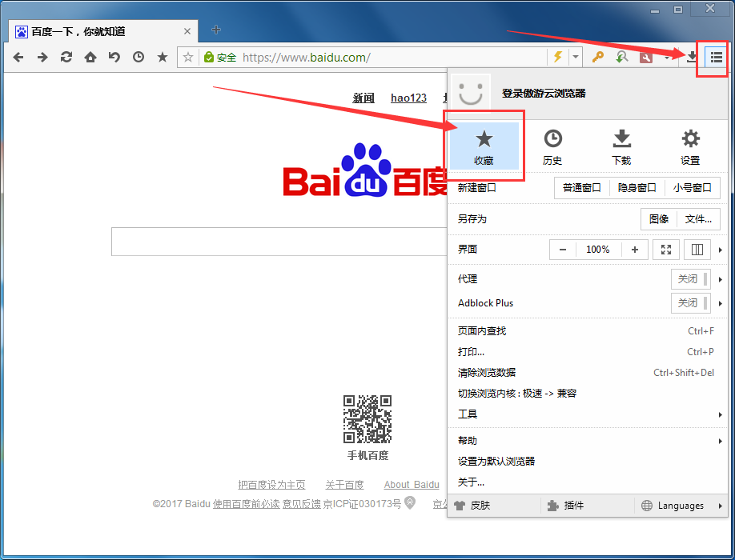Click the lightning boost icon in address bar
Viewport: 735px width, 560px height.
point(559,57)
